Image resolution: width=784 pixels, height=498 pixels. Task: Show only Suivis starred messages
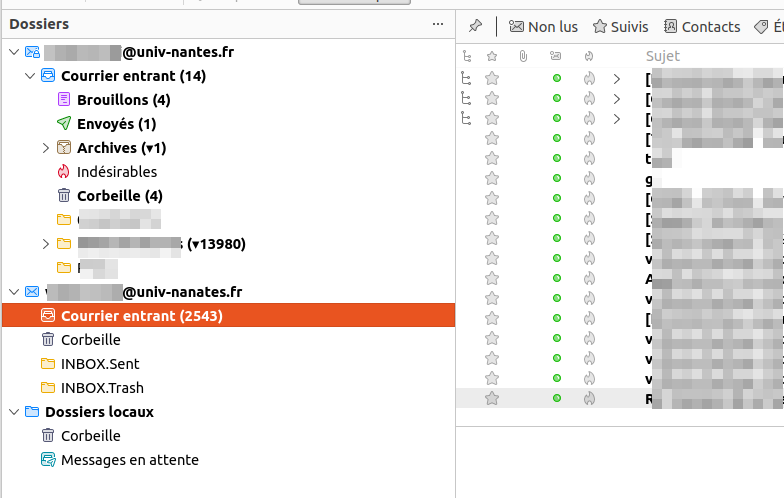point(620,27)
